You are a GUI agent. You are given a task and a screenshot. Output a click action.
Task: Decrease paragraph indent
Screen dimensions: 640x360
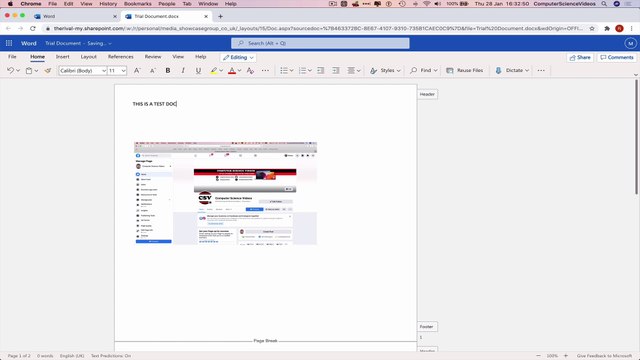click(x=320, y=71)
